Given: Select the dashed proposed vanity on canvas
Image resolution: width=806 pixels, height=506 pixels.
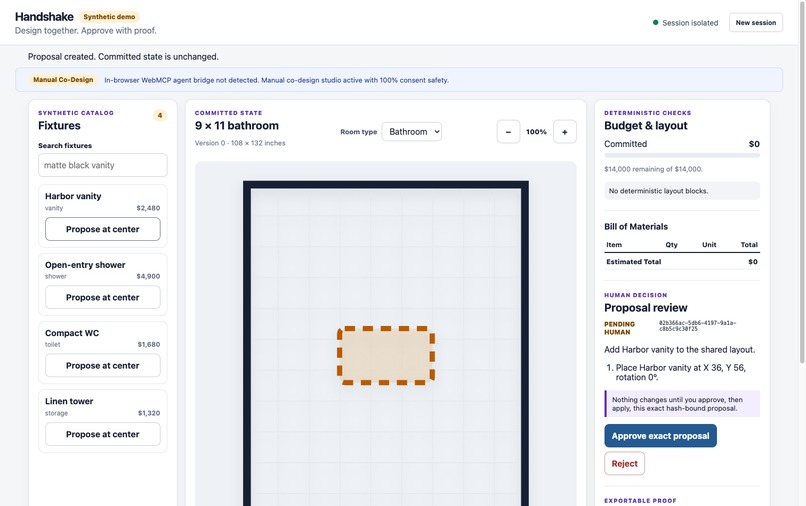Looking at the screenshot, I should [386, 355].
